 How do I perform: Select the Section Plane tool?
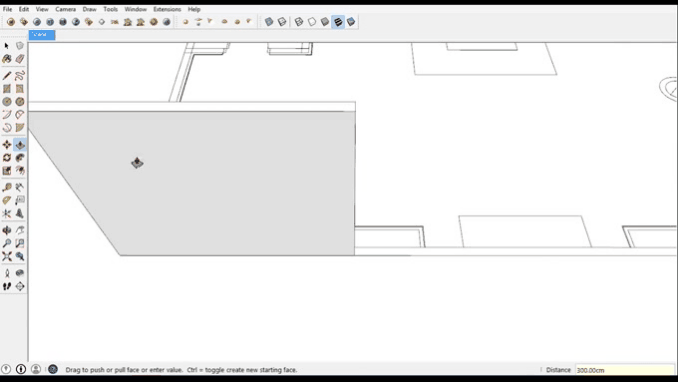point(20,286)
